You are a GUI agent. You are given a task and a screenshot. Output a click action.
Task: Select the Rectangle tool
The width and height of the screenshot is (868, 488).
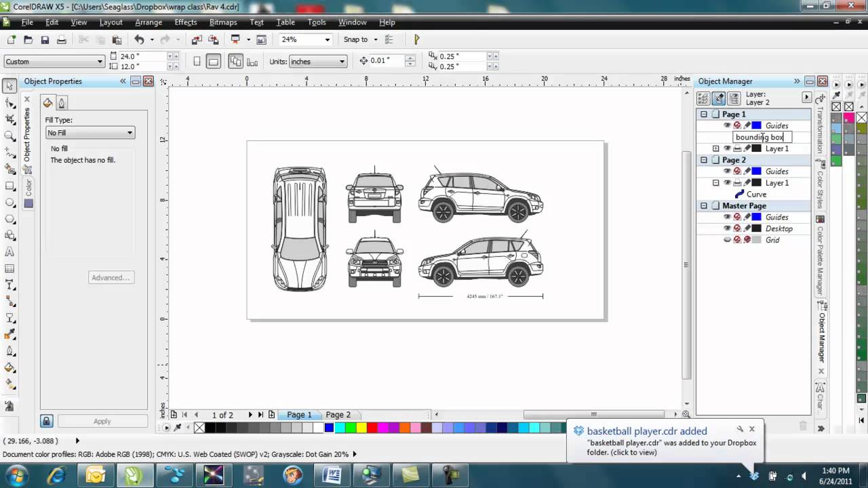point(9,186)
